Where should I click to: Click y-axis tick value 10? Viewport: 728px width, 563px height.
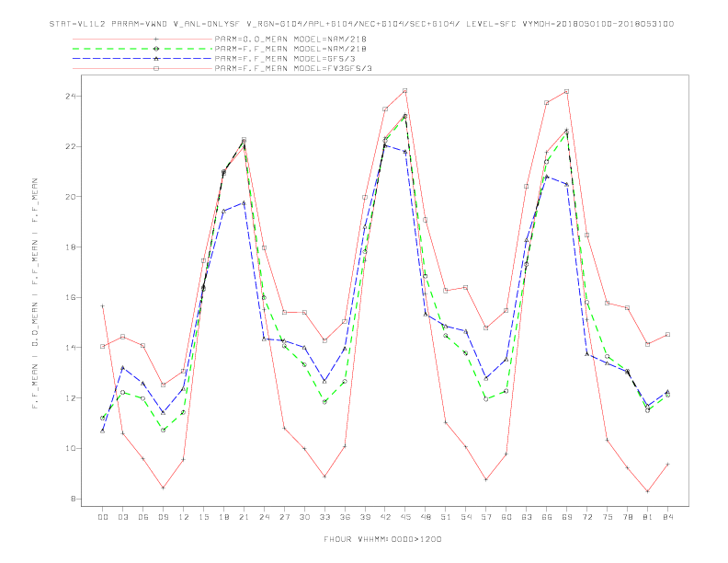point(70,448)
